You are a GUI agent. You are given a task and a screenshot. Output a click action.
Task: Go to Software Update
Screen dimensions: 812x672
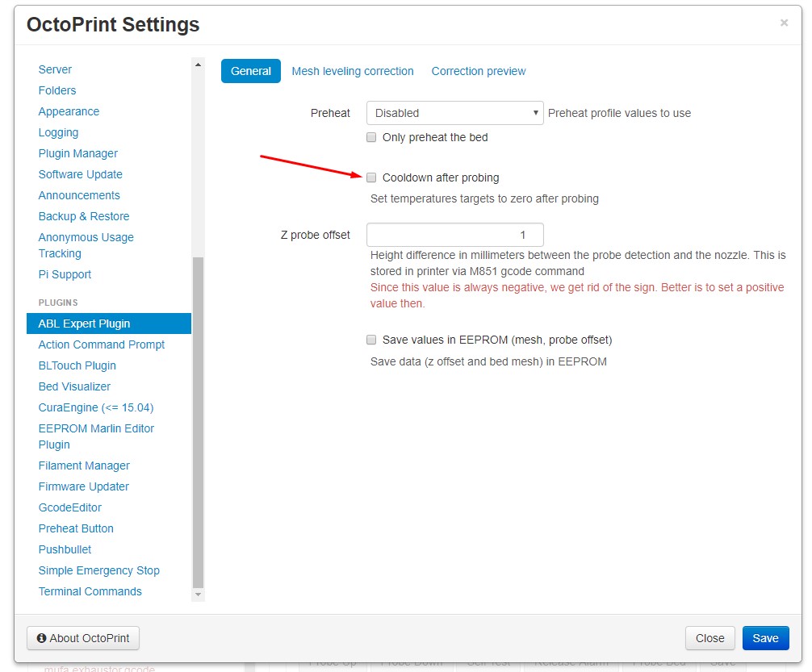pyautogui.click(x=80, y=174)
